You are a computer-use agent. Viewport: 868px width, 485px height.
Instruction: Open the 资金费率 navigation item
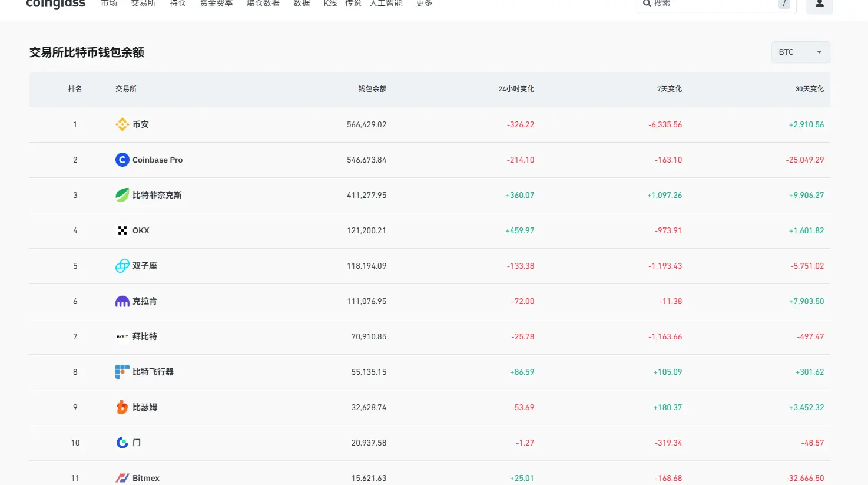tap(216, 4)
